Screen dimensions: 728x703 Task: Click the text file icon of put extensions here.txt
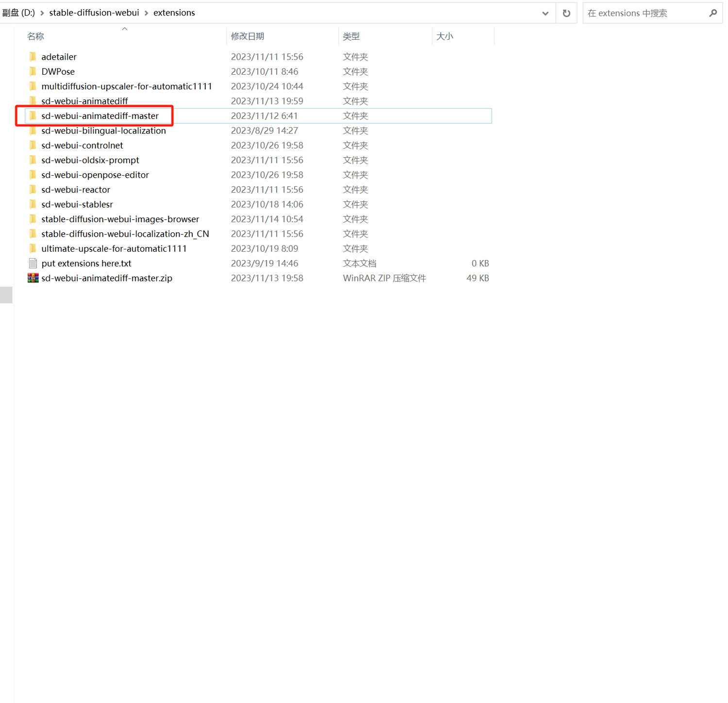click(x=33, y=263)
